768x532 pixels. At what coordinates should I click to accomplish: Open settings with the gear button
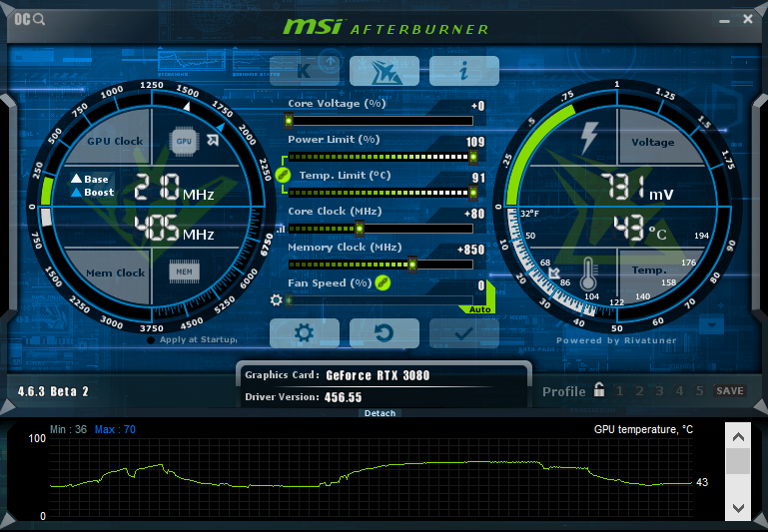tap(305, 333)
